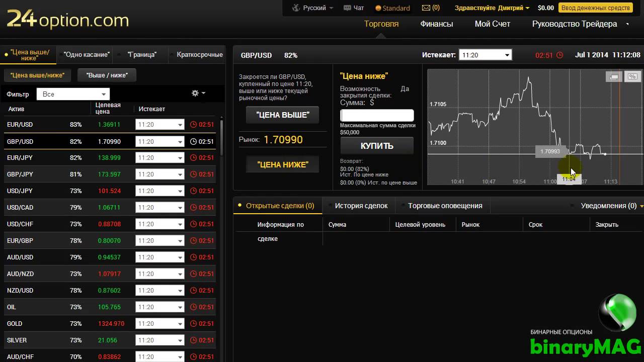The width and height of the screenshot is (644, 362).
Task: Switch chart to line view icon
Action: pos(614,77)
